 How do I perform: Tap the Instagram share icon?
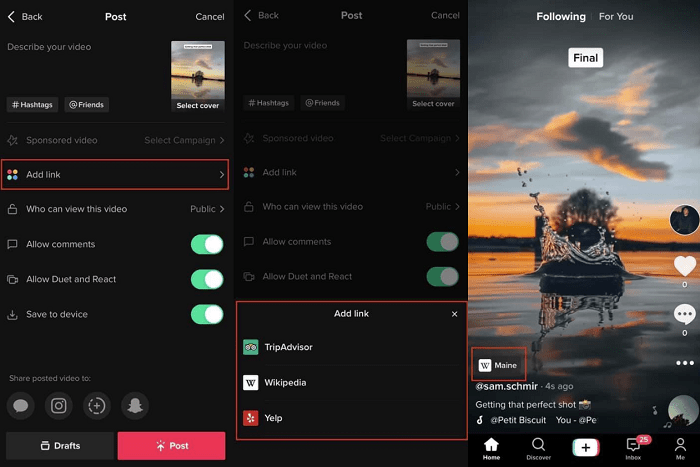tap(59, 405)
